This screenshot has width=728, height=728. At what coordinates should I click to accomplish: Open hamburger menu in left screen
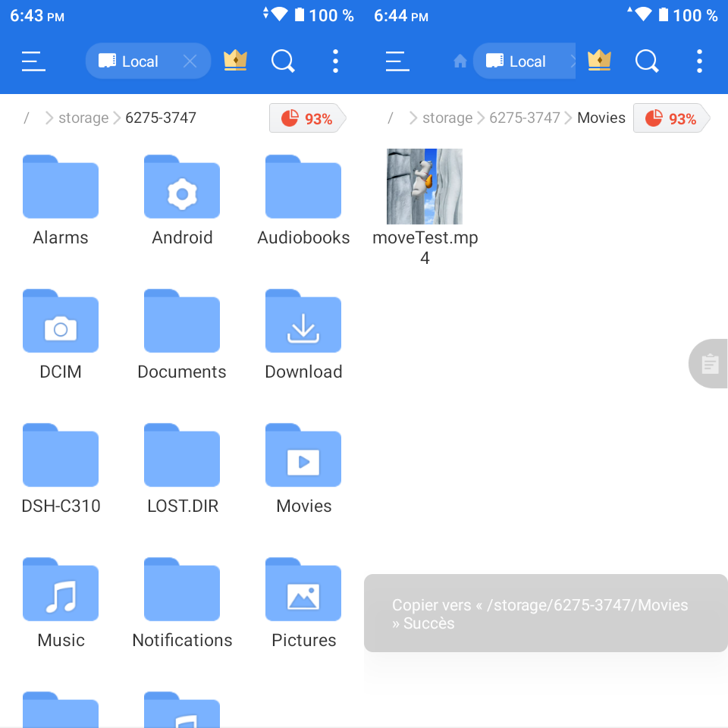click(x=33, y=61)
